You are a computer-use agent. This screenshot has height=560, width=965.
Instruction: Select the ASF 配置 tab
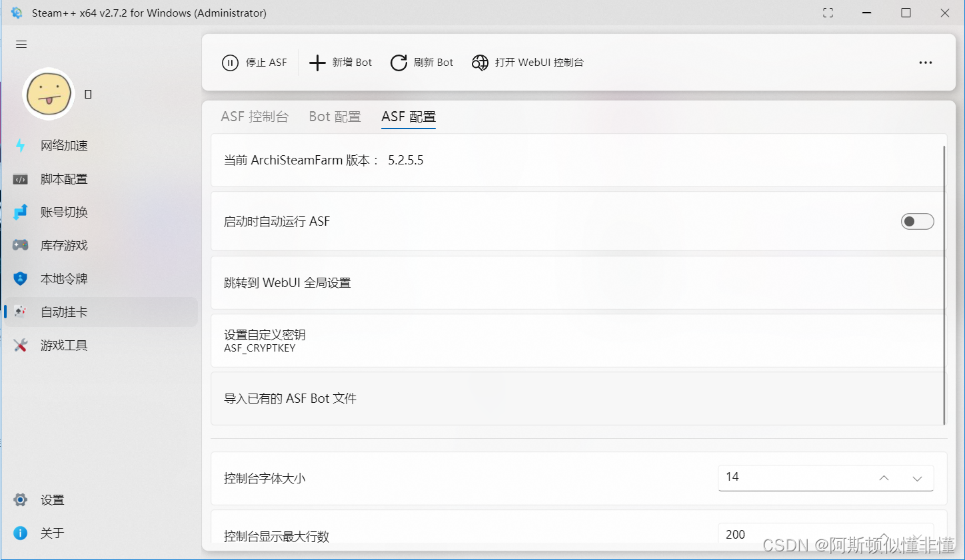pyautogui.click(x=409, y=117)
